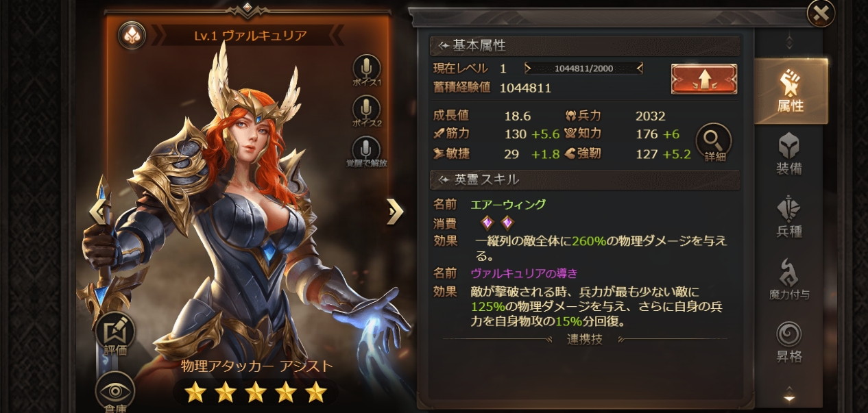The width and height of the screenshot is (868, 413).
Task: Click the red level-up arrow button
Action: point(704,79)
